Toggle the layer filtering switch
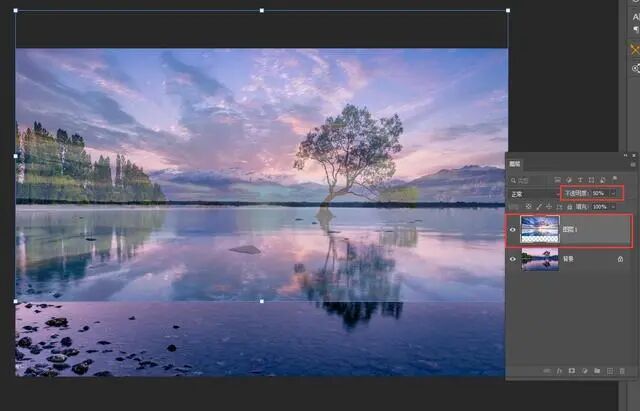 615,178
